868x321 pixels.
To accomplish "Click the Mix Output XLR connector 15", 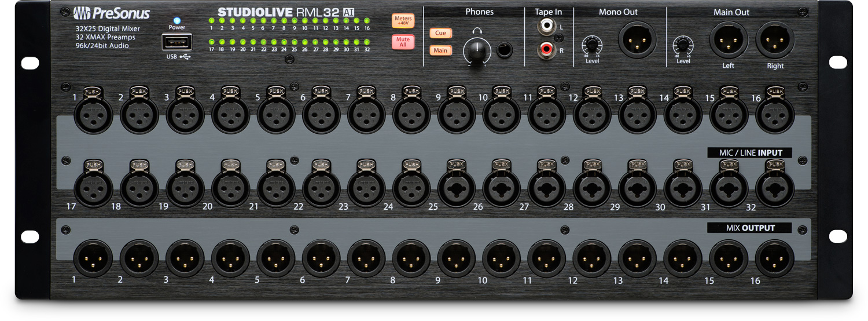I will click(729, 258).
